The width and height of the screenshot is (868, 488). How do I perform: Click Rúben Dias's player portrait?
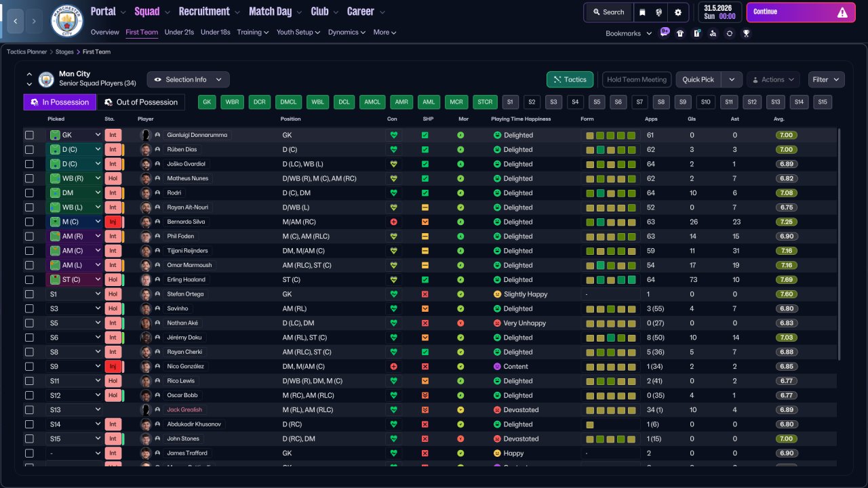(145, 149)
